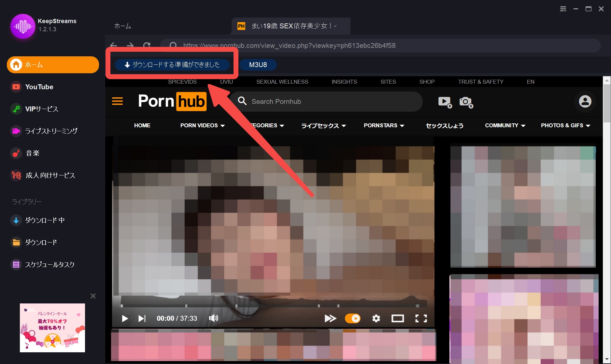
Task: Reload the current page in the browser bar
Action: (x=147, y=45)
